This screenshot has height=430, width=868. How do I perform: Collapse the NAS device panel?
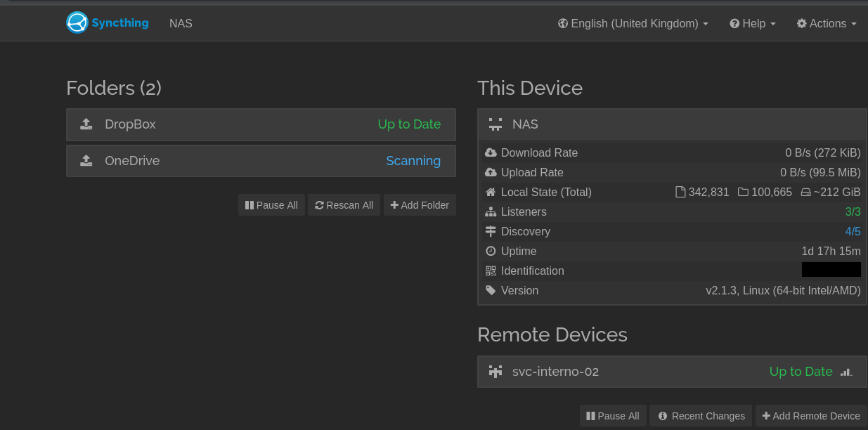coord(672,124)
